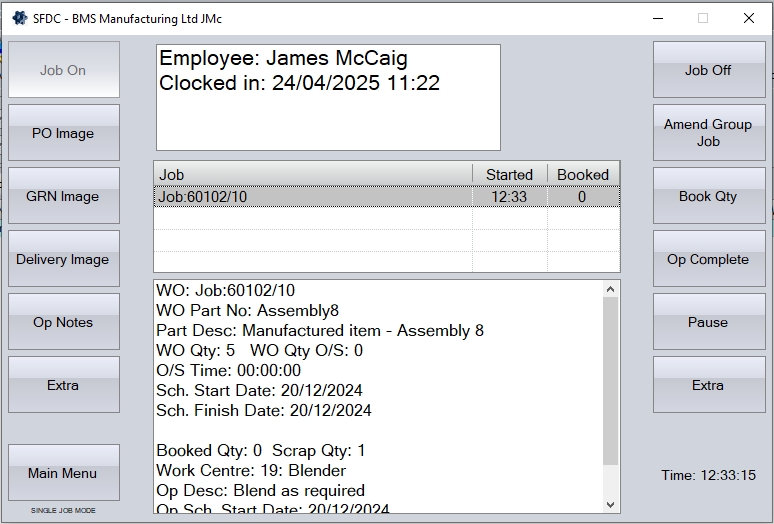Sort by the Started column header
The image size is (774, 524).
509,174
